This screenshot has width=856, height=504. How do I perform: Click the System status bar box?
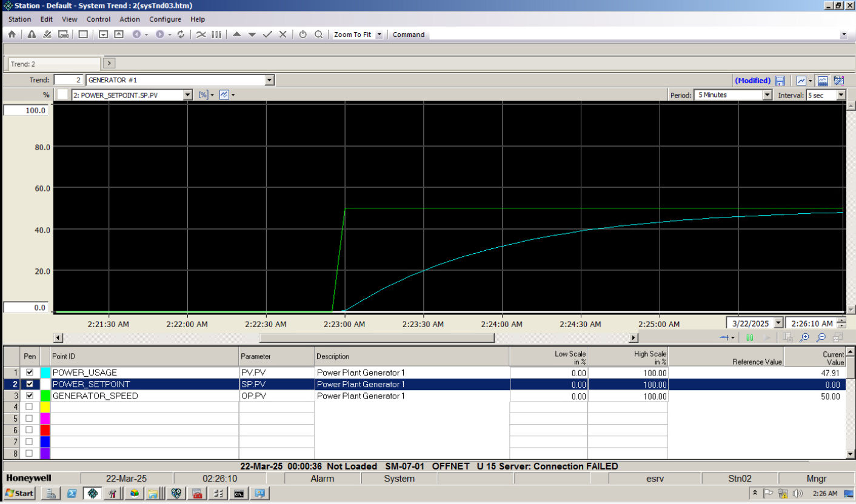click(x=399, y=479)
